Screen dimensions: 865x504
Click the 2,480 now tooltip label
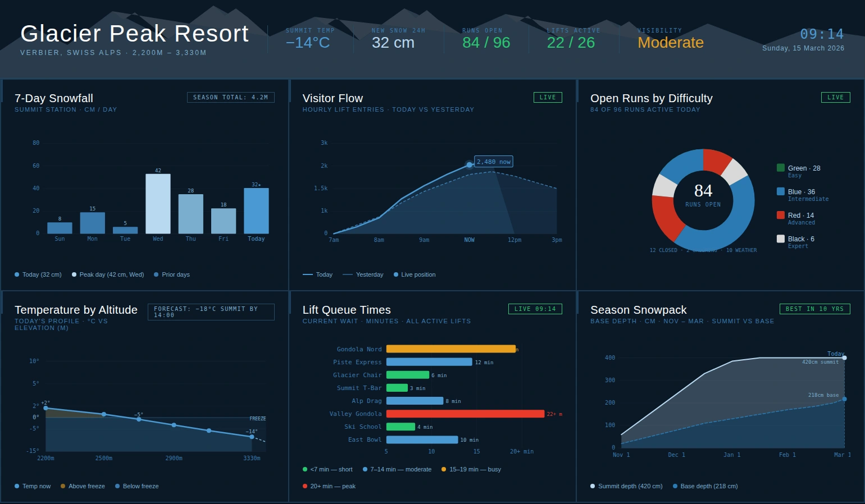(x=493, y=161)
